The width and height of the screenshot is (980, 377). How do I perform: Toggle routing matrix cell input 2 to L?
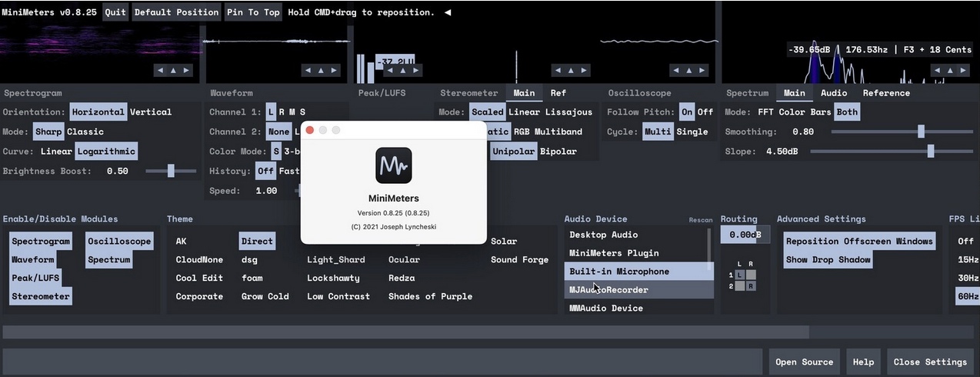[740, 285]
